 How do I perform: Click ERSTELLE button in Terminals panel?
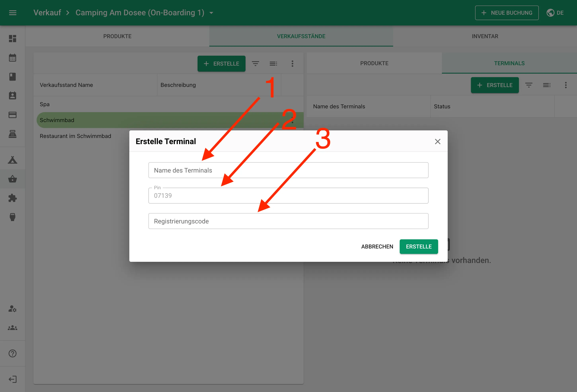[x=495, y=85]
